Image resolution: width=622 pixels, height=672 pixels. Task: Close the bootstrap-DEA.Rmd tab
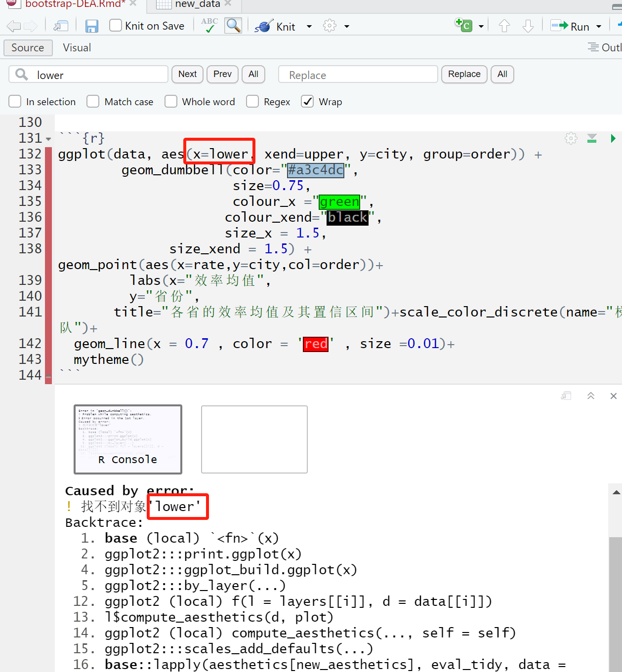tap(133, 4)
